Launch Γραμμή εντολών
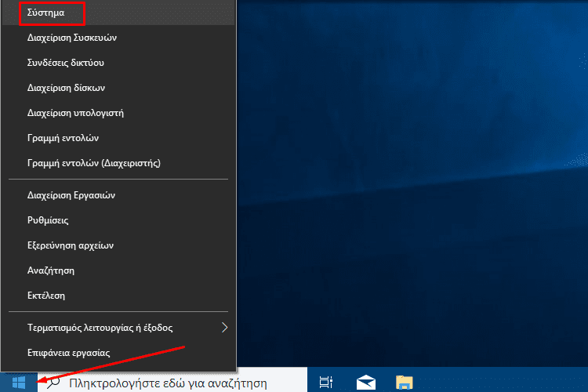 coord(118,138)
